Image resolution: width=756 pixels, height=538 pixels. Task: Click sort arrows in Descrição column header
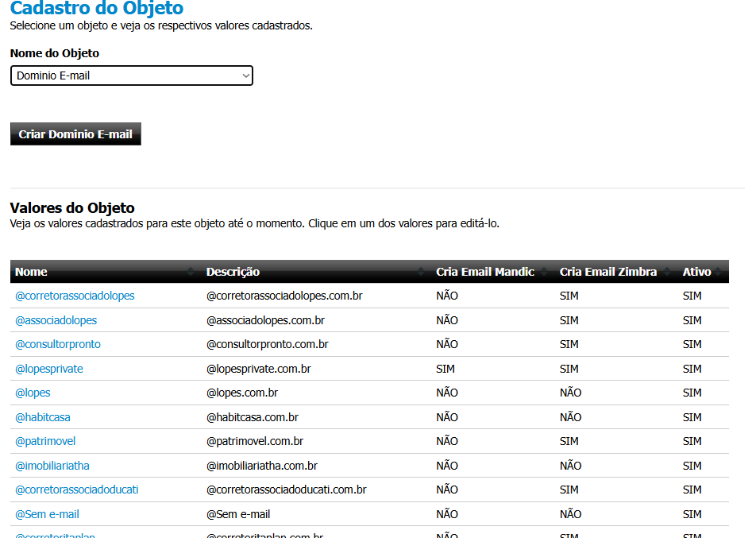click(x=421, y=272)
